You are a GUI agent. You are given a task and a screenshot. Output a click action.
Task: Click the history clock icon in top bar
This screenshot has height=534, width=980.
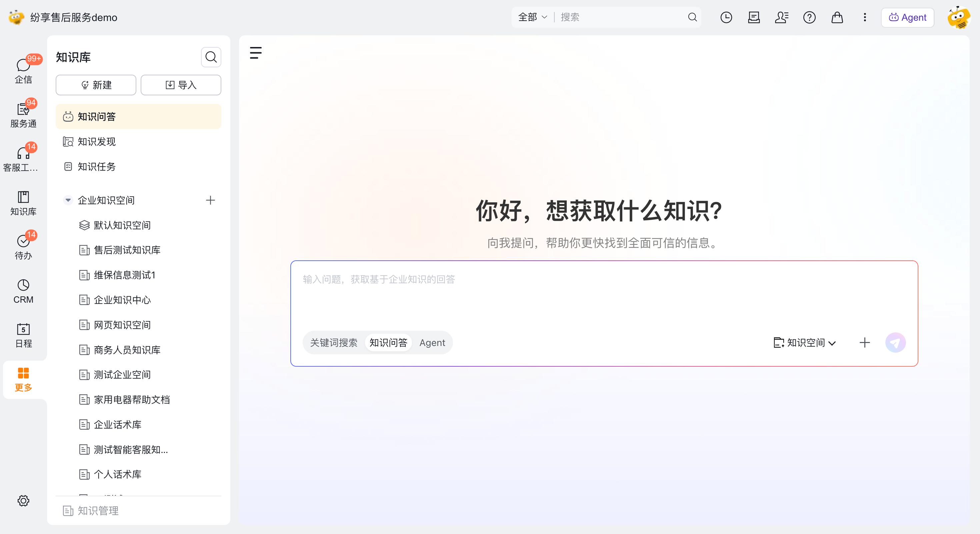(726, 17)
